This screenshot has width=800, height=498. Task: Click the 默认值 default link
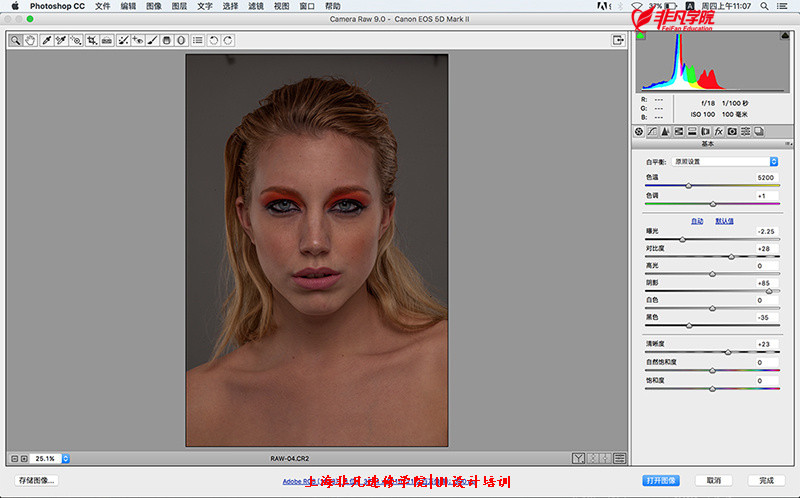[724, 221]
